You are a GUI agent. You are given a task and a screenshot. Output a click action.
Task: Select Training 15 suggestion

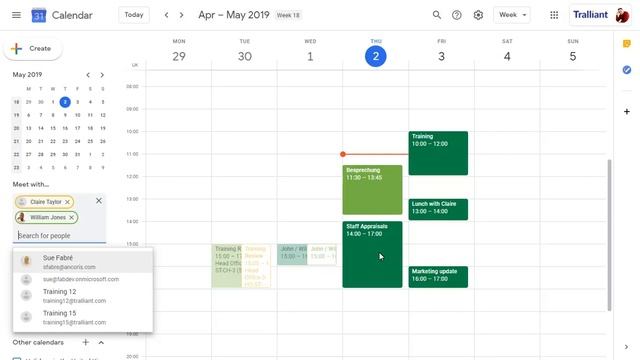[x=83, y=317]
